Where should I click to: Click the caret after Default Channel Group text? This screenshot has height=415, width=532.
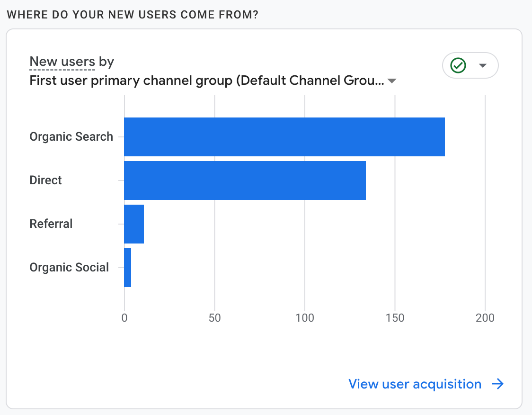click(392, 81)
